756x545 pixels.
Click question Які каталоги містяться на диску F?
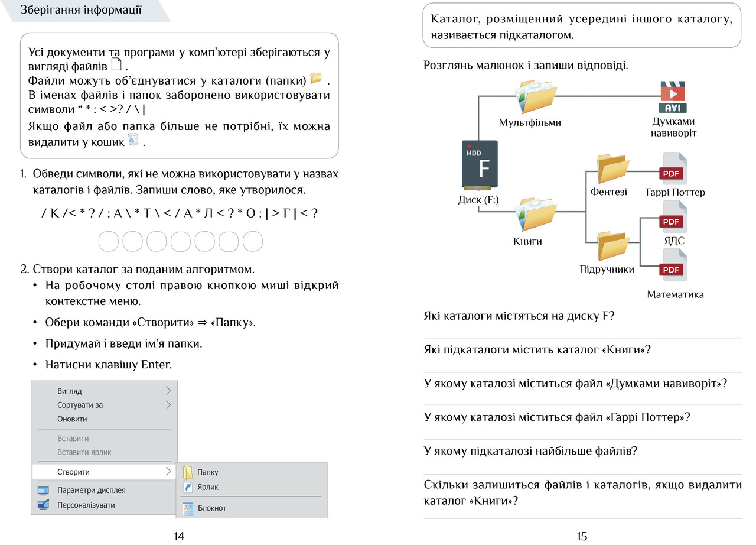pos(519,315)
